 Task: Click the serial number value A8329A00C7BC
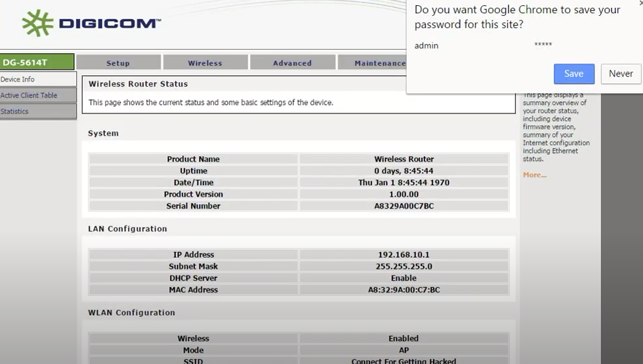(404, 206)
